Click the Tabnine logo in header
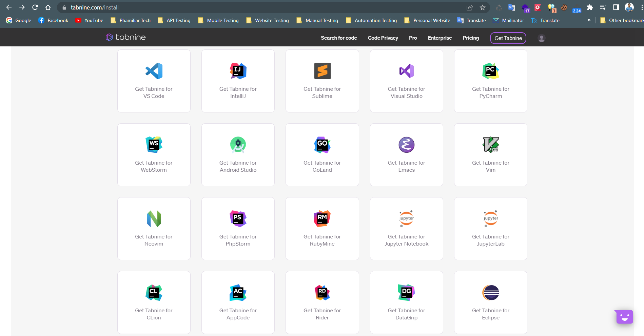The width and height of the screenshot is (644, 336). pyautogui.click(x=125, y=37)
